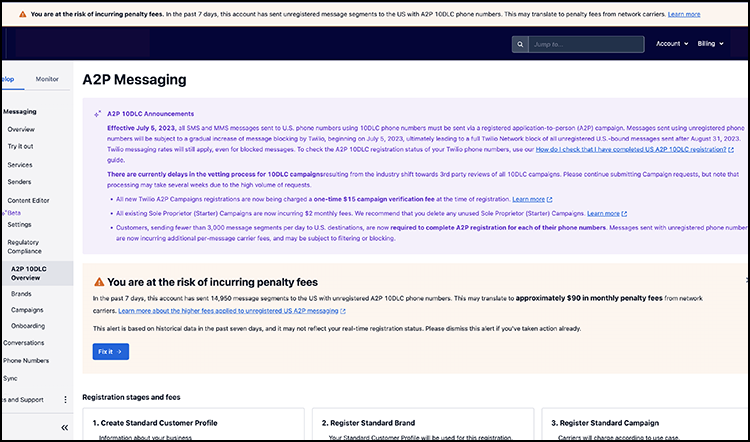The width and height of the screenshot is (750, 442).
Task: Click the Fix it button
Action: [110, 352]
